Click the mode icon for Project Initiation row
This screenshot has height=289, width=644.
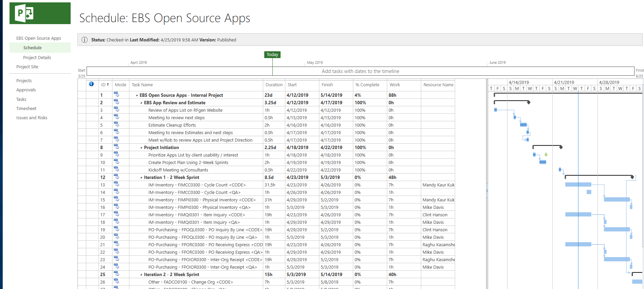[117, 147]
